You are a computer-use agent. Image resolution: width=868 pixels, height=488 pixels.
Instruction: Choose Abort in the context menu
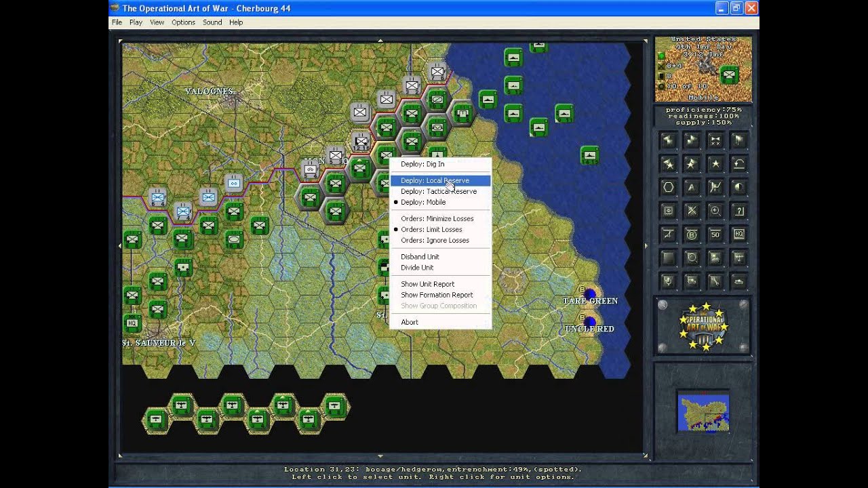[x=440, y=322]
